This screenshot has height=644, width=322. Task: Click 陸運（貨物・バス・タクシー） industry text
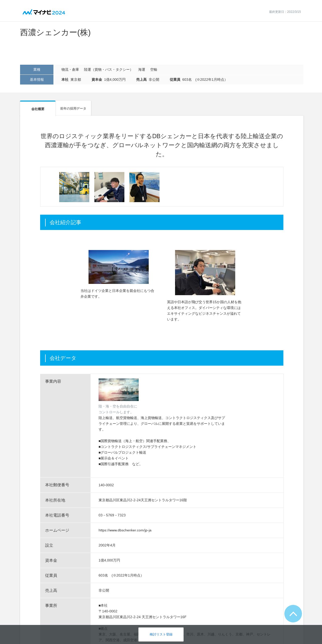[109, 69]
